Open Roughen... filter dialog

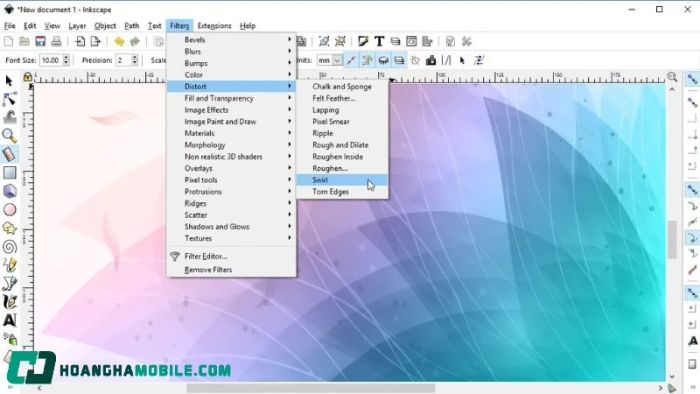(x=342, y=168)
